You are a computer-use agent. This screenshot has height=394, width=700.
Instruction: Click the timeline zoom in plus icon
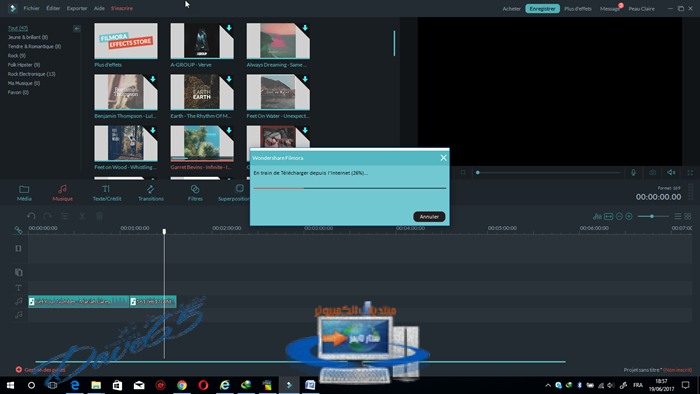pos(629,216)
